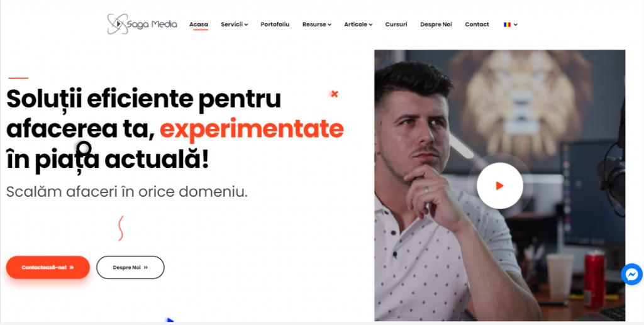644x325 pixels.
Task: Open the Contact page from the navbar
Action: 477,25
